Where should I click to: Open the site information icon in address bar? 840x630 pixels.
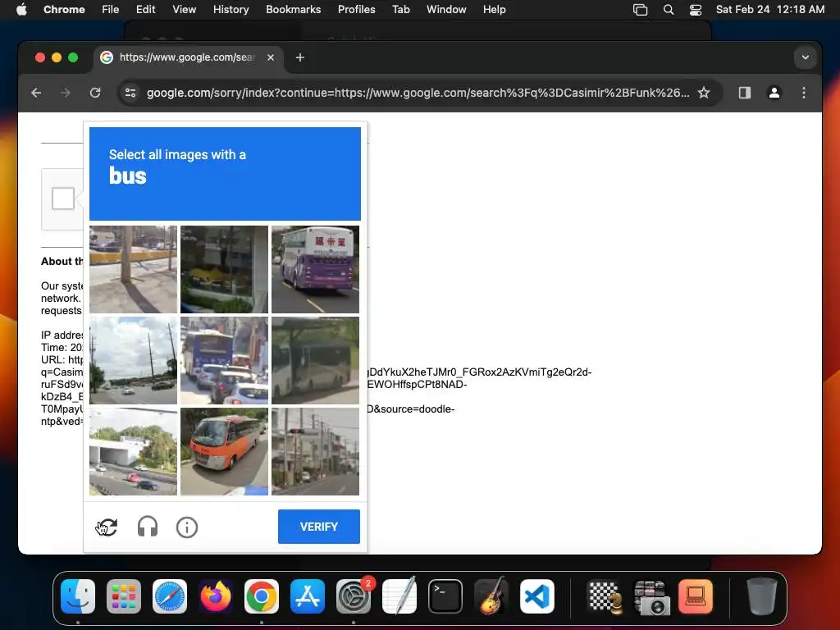[130, 93]
